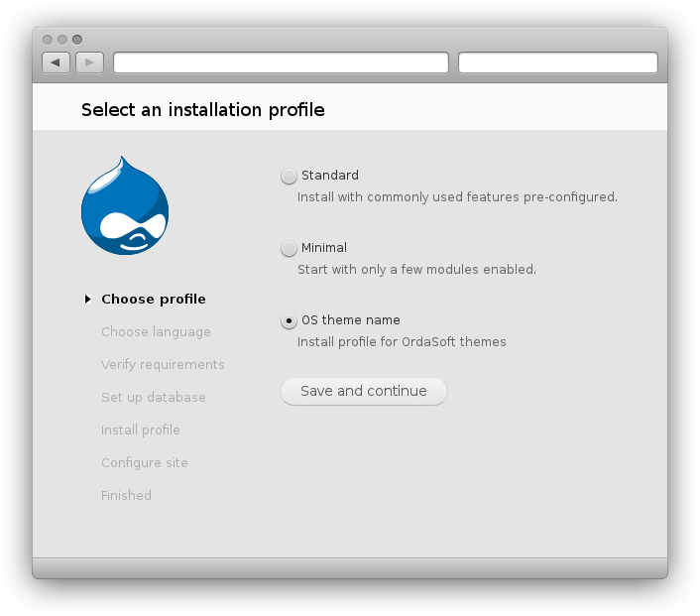This screenshot has height=616, width=700.
Task: Focus the browser search field
Action: (558, 62)
